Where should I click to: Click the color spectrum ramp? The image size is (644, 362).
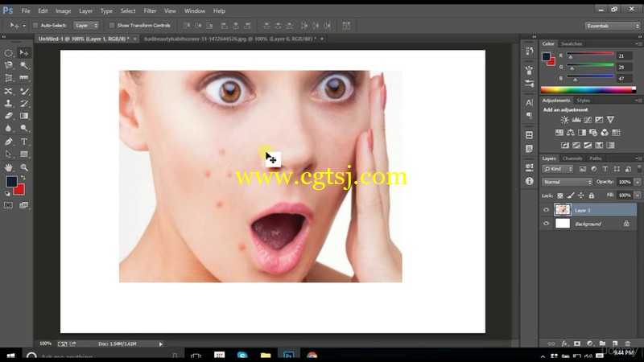coord(588,90)
